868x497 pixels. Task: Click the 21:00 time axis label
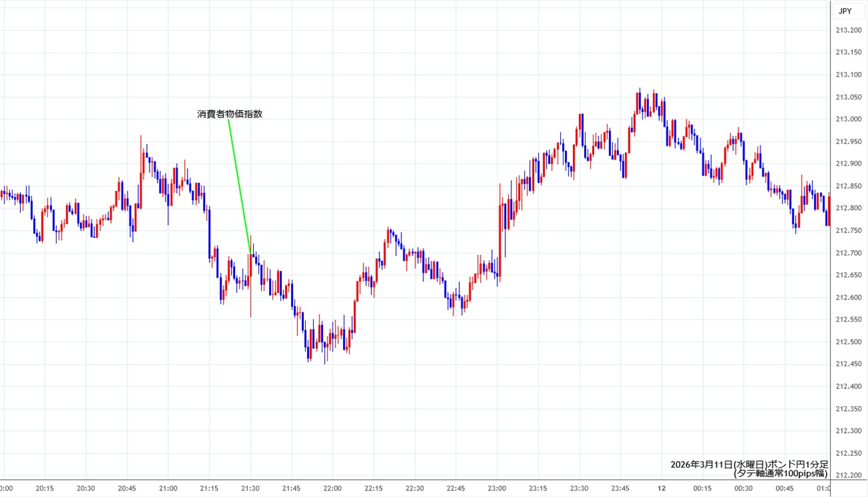pos(168,488)
